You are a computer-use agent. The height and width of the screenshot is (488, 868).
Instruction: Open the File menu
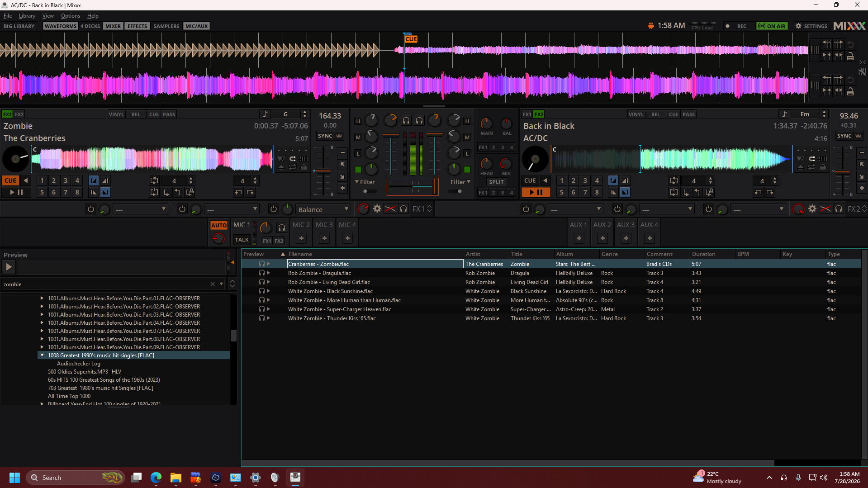8,15
